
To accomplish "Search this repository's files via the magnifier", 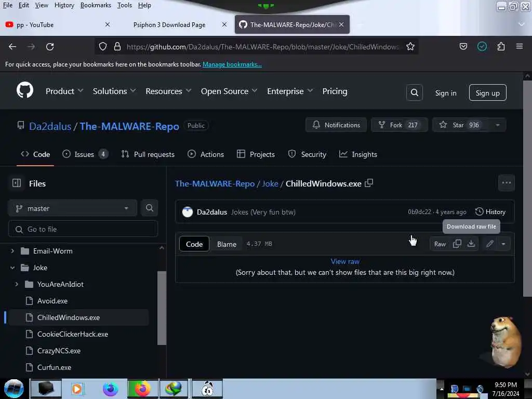I will [x=149, y=208].
